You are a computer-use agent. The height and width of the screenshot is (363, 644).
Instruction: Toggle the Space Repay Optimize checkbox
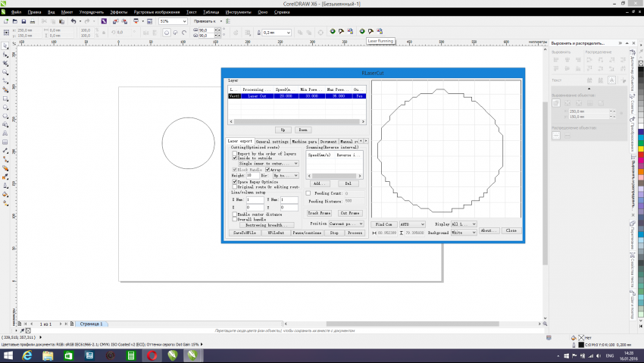click(234, 182)
